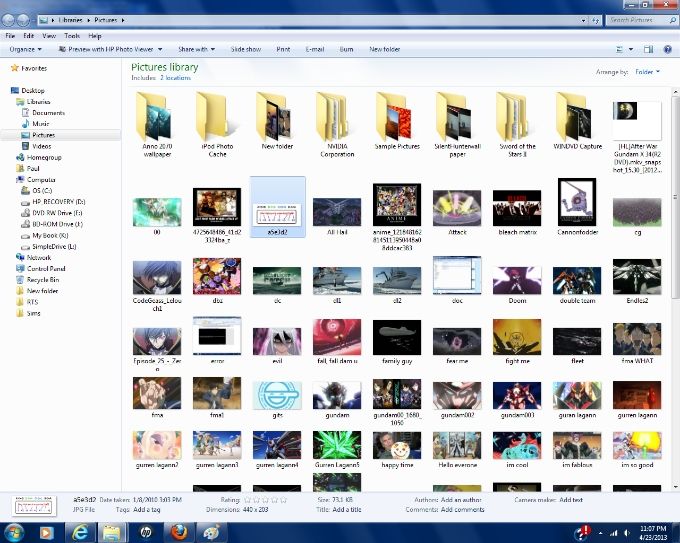Select the Sample Pictures folder
Viewport: 680px width, 543px height.
click(x=397, y=121)
